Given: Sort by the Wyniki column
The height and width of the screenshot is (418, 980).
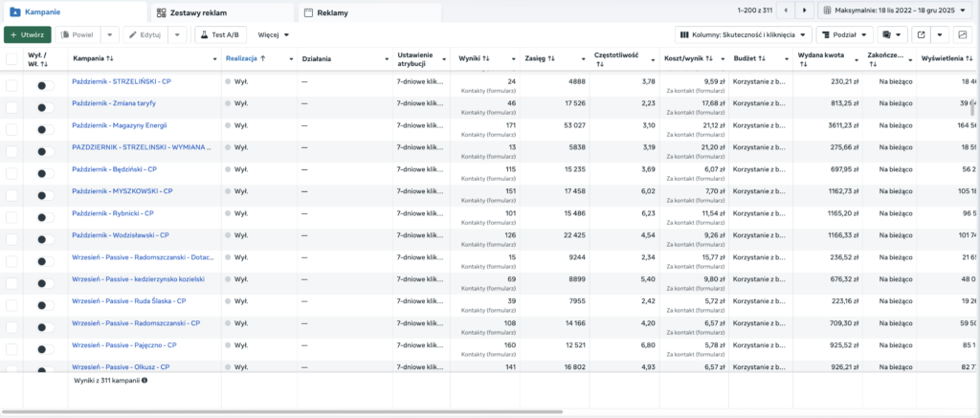Looking at the screenshot, I should pyautogui.click(x=474, y=58).
